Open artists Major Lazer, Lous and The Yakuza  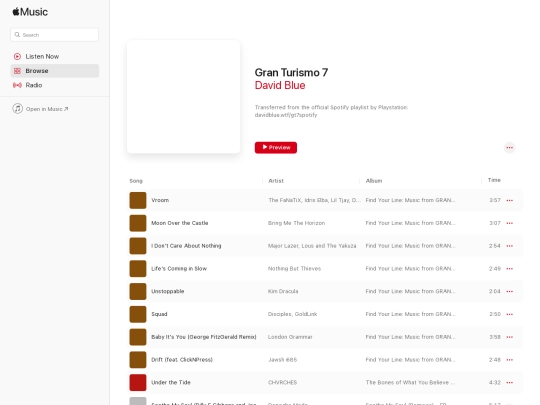(x=312, y=246)
